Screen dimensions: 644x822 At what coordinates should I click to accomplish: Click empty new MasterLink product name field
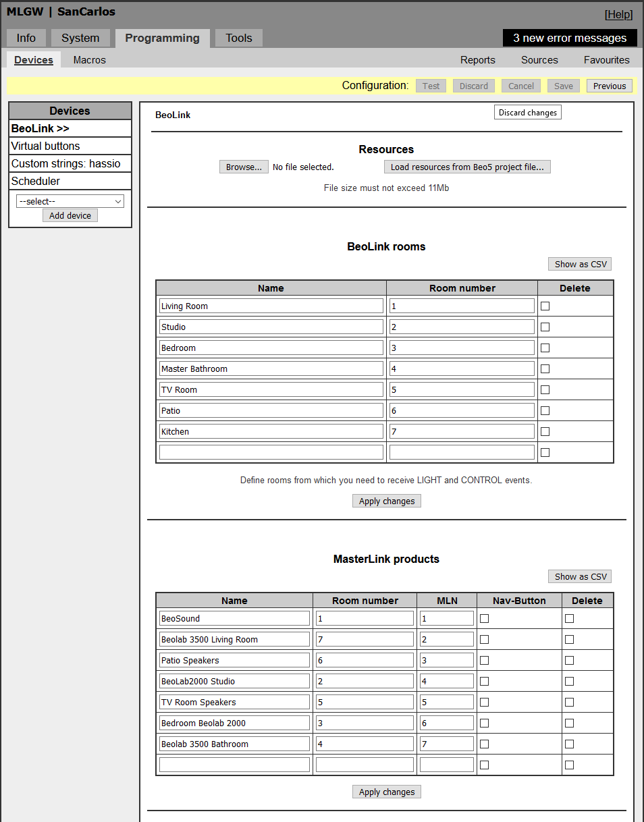pos(234,765)
